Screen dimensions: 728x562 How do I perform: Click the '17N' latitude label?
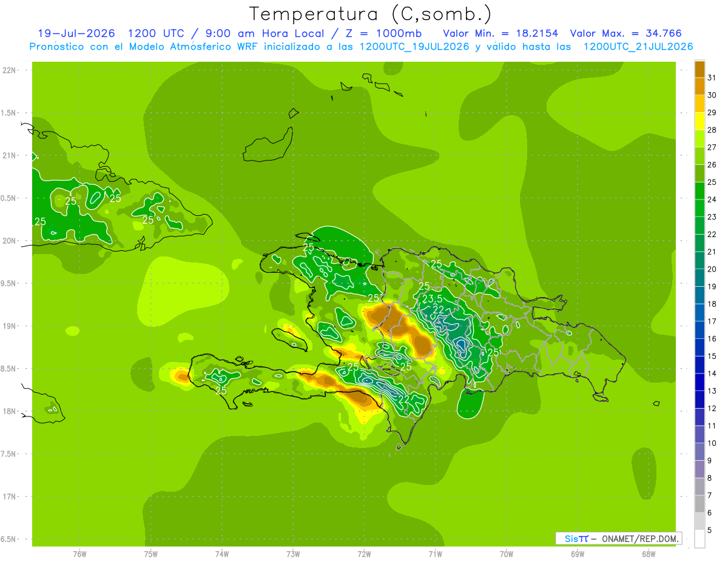(x=8, y=497)
